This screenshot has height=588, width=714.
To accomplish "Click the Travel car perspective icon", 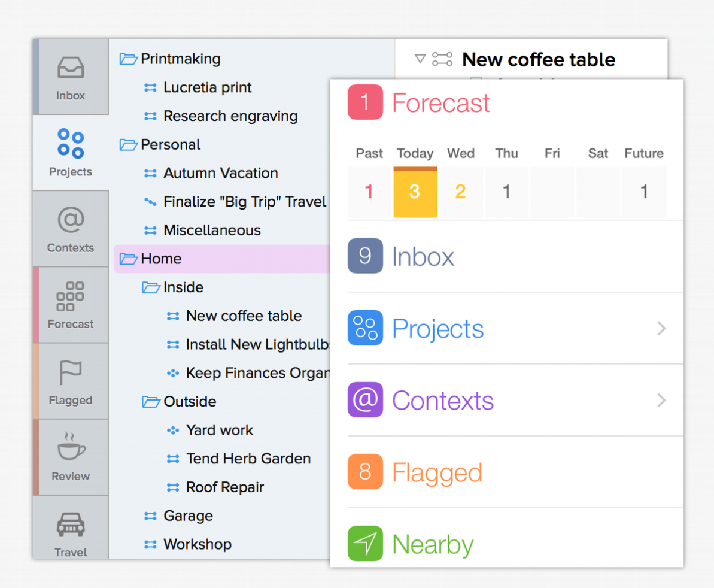I will pyautogui.click(x=71, y=526).
